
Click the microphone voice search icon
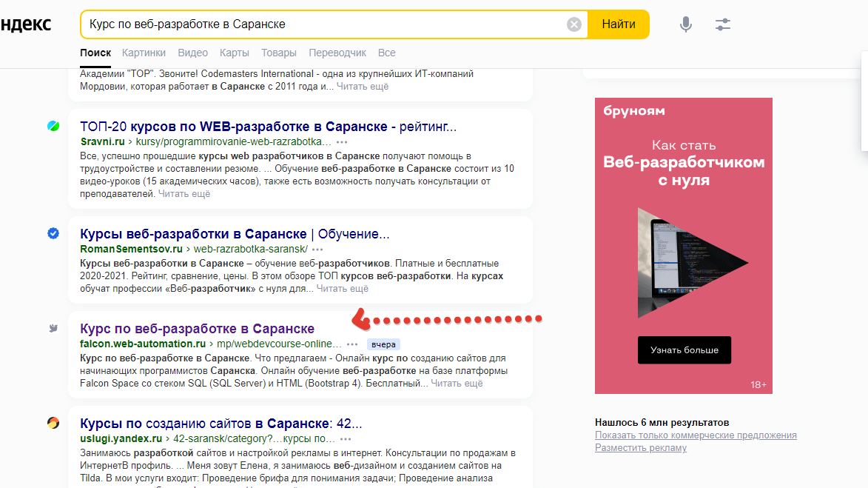coord(686,24)
